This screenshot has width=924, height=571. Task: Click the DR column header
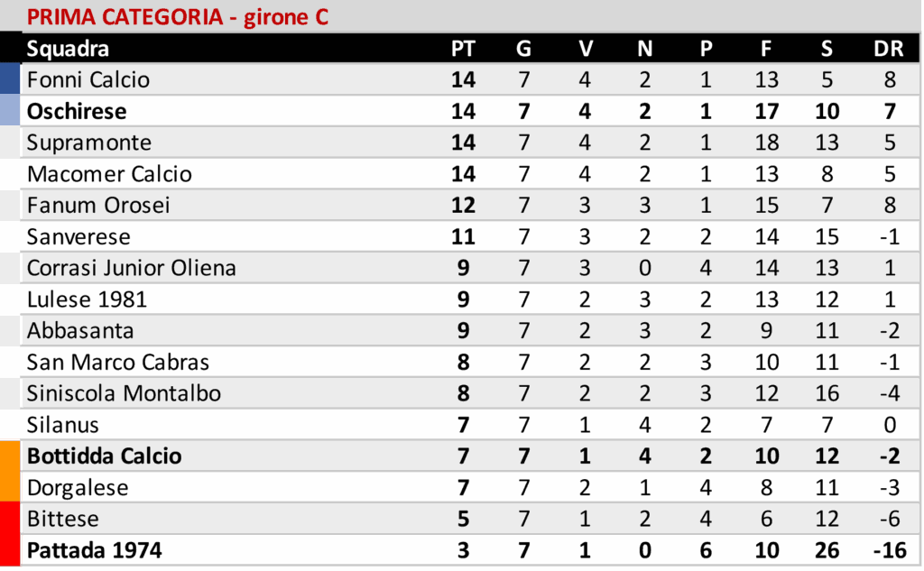[x=889, y=49]
